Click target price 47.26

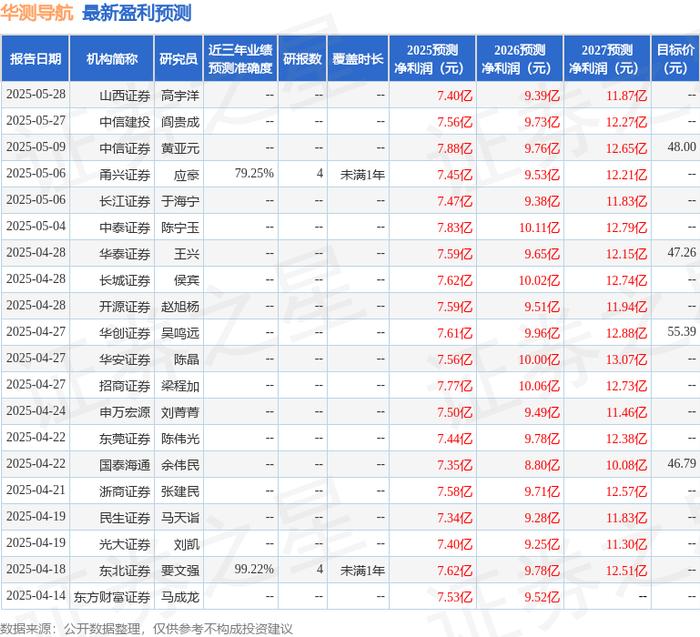pos(682,252)
